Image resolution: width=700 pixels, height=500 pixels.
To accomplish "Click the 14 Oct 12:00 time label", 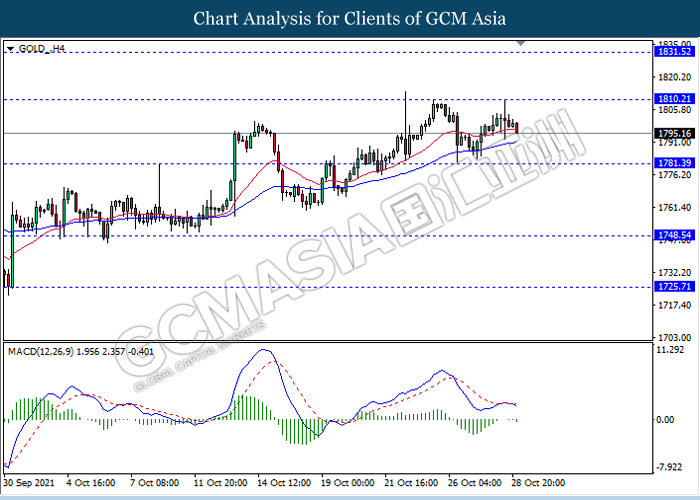I will point(284,482).
